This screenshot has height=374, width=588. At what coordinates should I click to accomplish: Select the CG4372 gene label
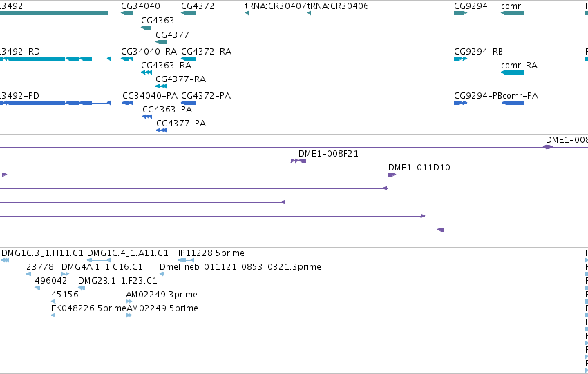198,6
